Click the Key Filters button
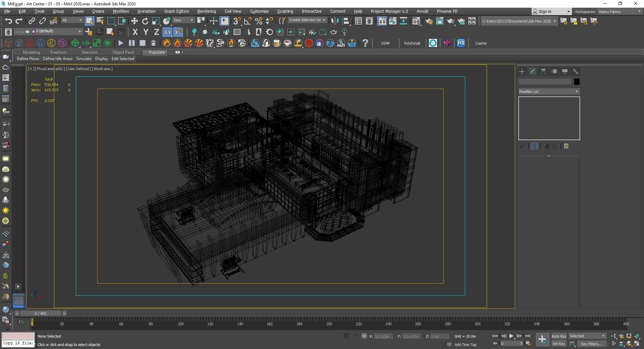The height and width of the screenshot is (349, 644). [591, 344]
